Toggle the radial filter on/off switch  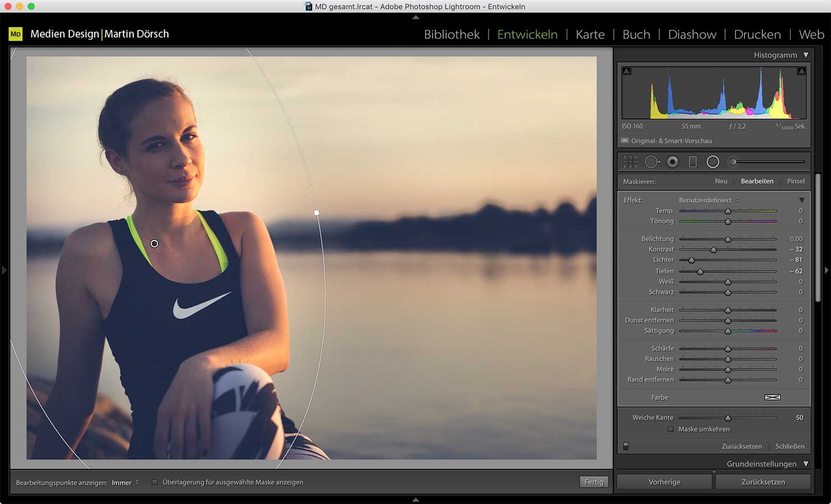[x=626, y=446]
